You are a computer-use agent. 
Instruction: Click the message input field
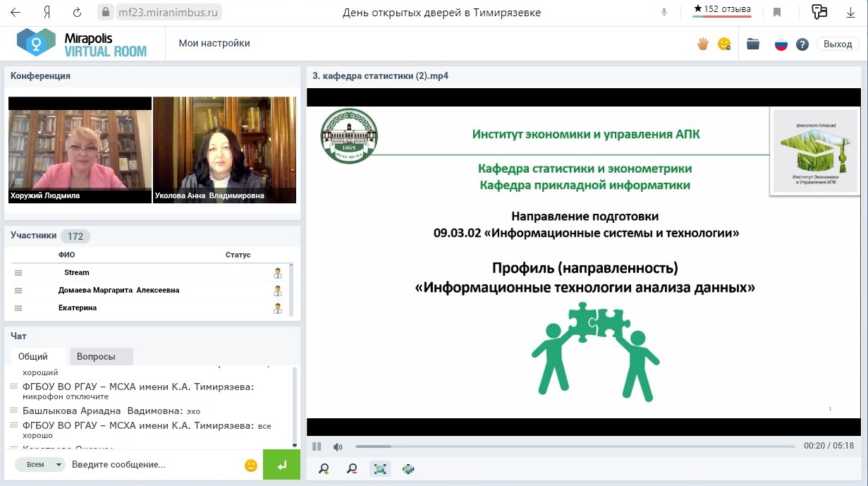(152, 465)
